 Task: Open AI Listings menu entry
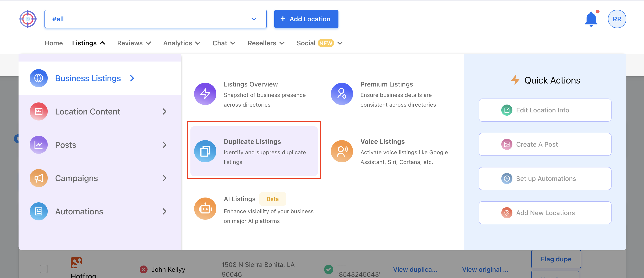[x=254, y=209]
